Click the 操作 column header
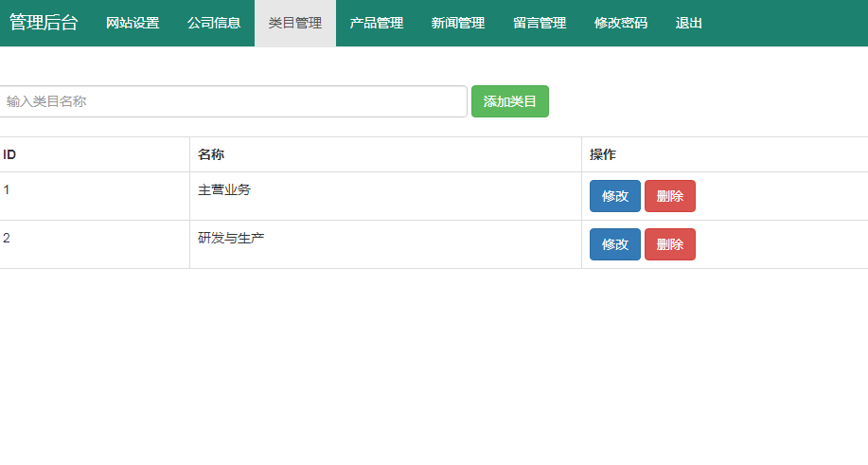Image resolution: width=868 pixels, height=465 pixels. (725, 154)
